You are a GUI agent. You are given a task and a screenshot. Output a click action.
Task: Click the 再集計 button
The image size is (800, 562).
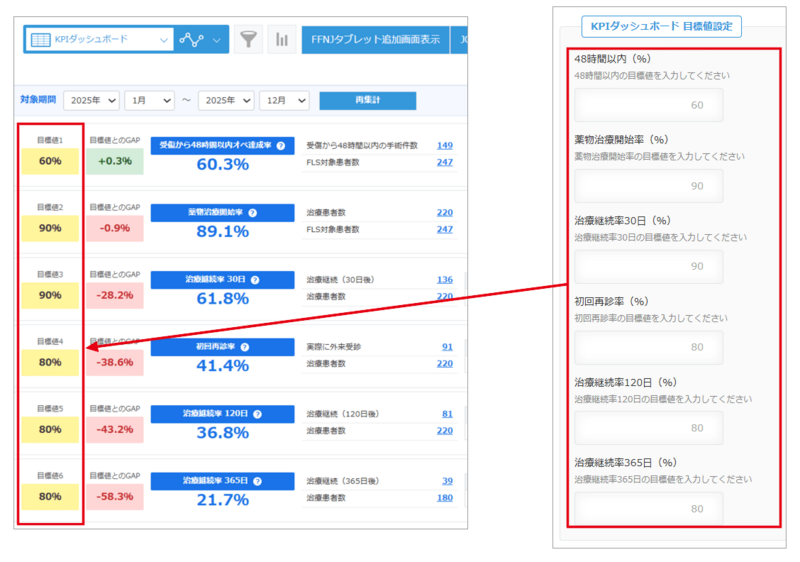[367, 100]
